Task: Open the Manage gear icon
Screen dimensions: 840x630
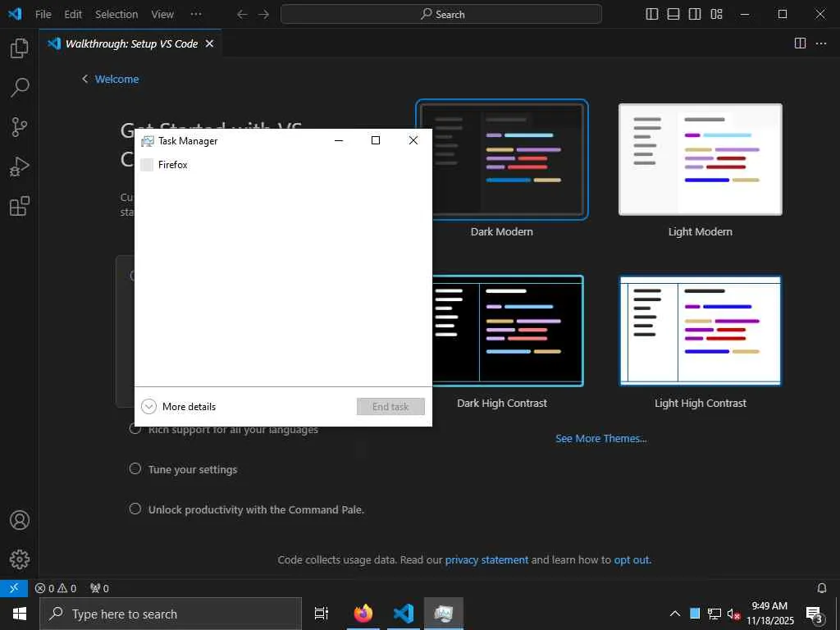Action: [20, 559]
